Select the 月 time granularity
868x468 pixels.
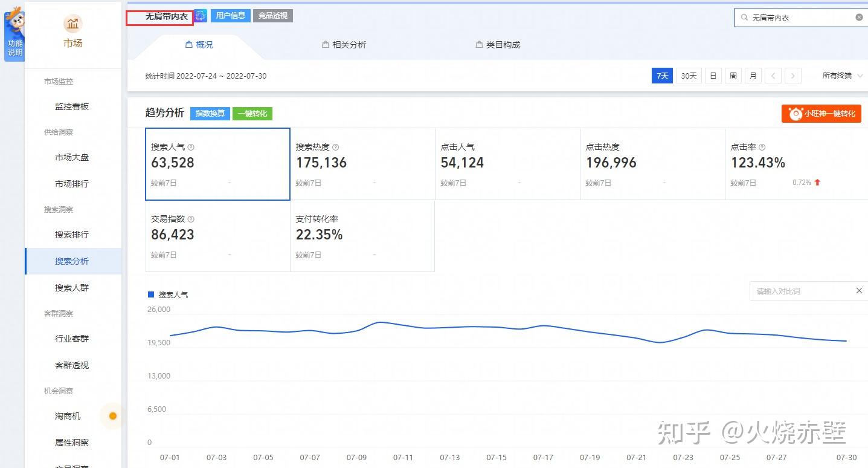click(x=753, y=76)
